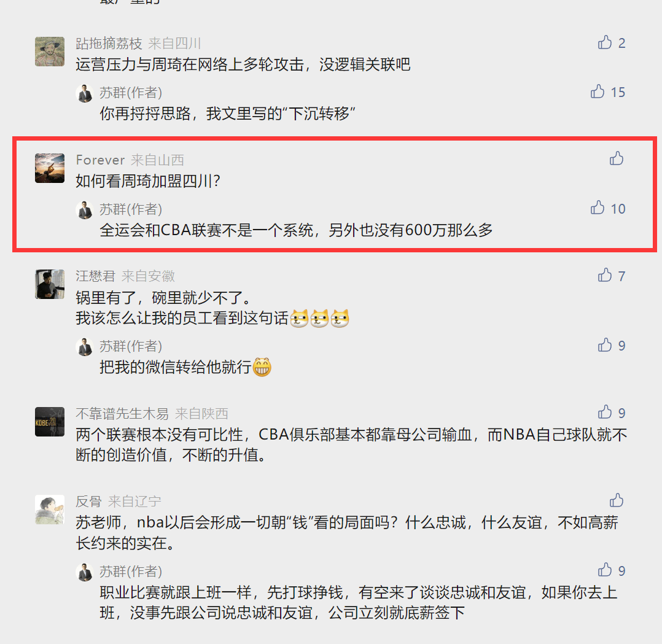Click the username 反骨
Image resolution: width=662 pixels, height=644 pixels.
pyautogui.click(x=88, y=502)
